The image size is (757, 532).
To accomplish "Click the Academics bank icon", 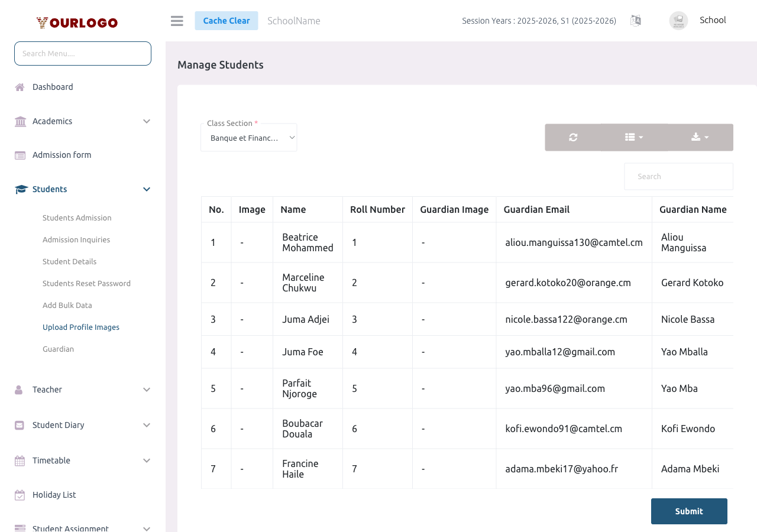I will pos(20,121).
